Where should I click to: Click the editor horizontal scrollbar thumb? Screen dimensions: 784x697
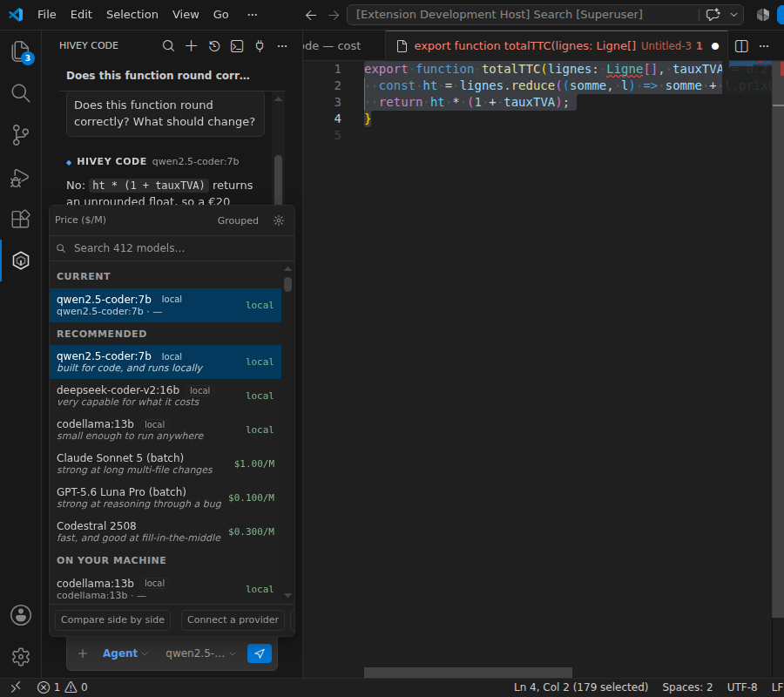tap(468, 673)
